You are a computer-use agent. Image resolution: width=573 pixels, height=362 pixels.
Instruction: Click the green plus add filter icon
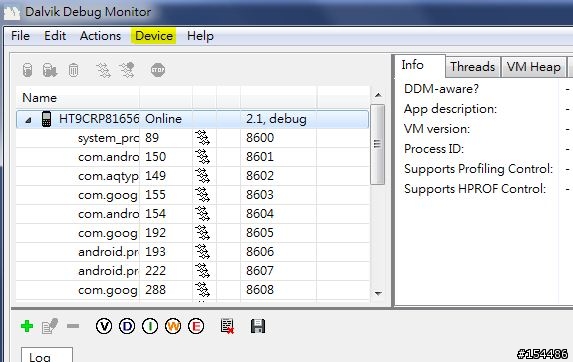pyautogui.click(x=27, y=326)
